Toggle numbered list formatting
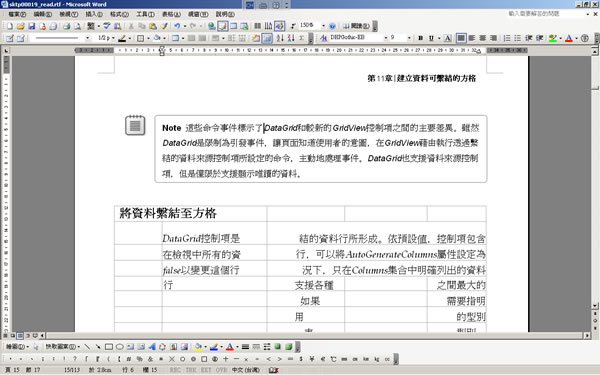The image size is (600, 375). tap(507, 38)
